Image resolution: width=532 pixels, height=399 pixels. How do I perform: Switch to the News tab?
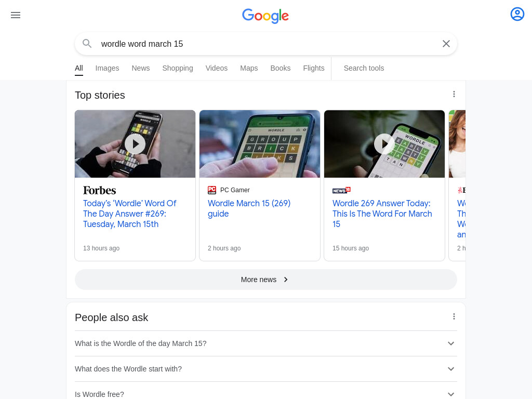pyautogui.click(x=140, y=68)
